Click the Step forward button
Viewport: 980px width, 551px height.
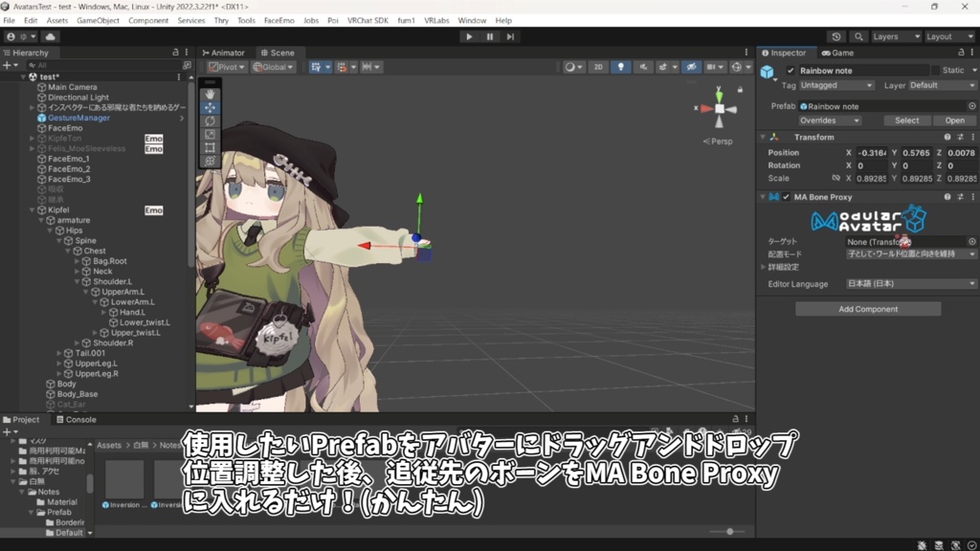tap(510, 37)
